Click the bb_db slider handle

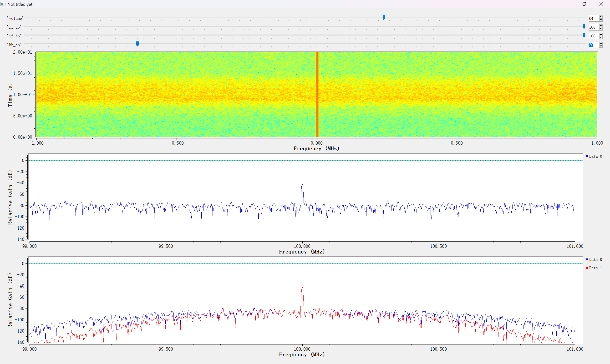[x=137, y=44]
